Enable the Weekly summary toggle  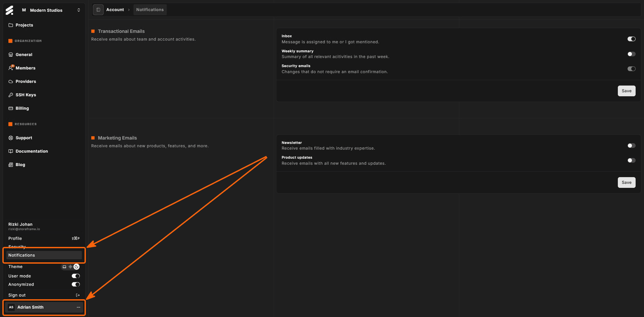pyautogui.click(x=631, y=54)
